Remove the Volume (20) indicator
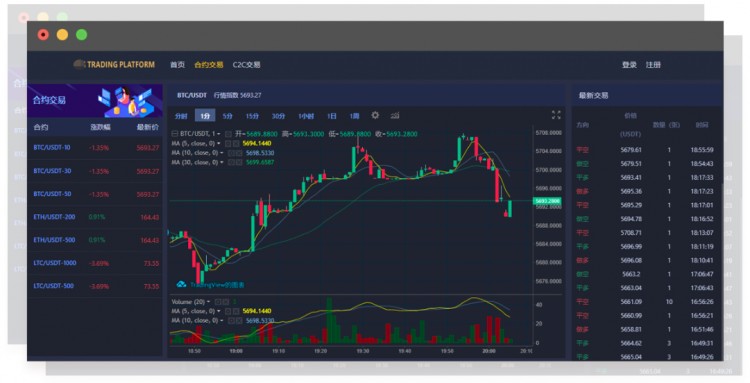The width and height of the screenshot is (750, 383). (225, 302)
